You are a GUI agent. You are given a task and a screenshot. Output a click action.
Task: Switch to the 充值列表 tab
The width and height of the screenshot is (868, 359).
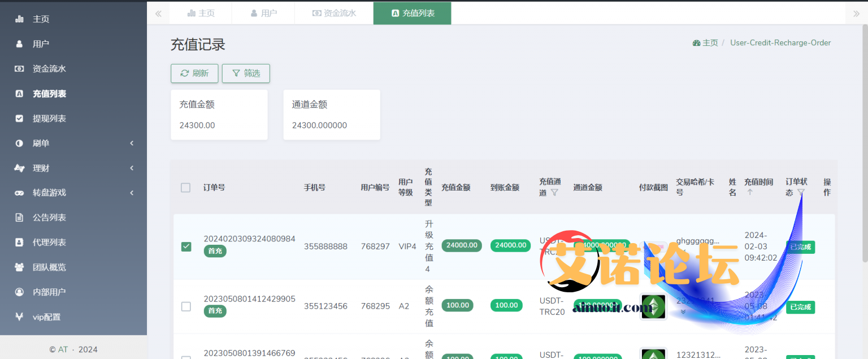click(x=413, y=13)
